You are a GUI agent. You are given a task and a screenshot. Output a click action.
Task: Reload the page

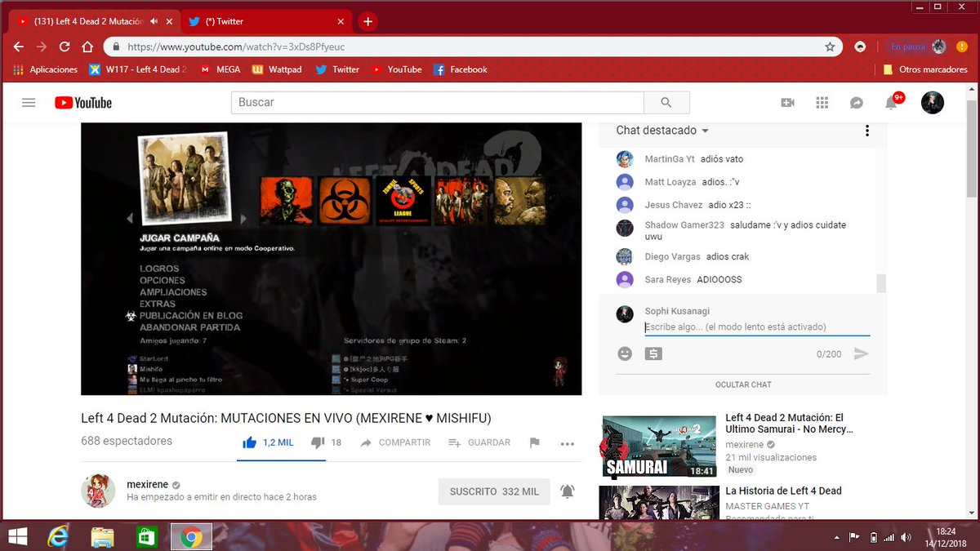pos(65,47)
